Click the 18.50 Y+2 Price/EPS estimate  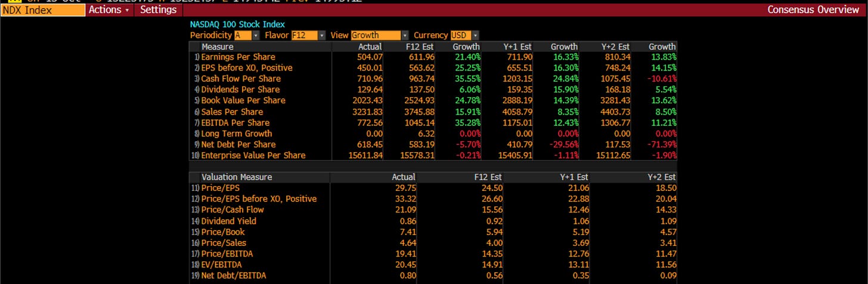pyautogui.click(x=665, y=188)
